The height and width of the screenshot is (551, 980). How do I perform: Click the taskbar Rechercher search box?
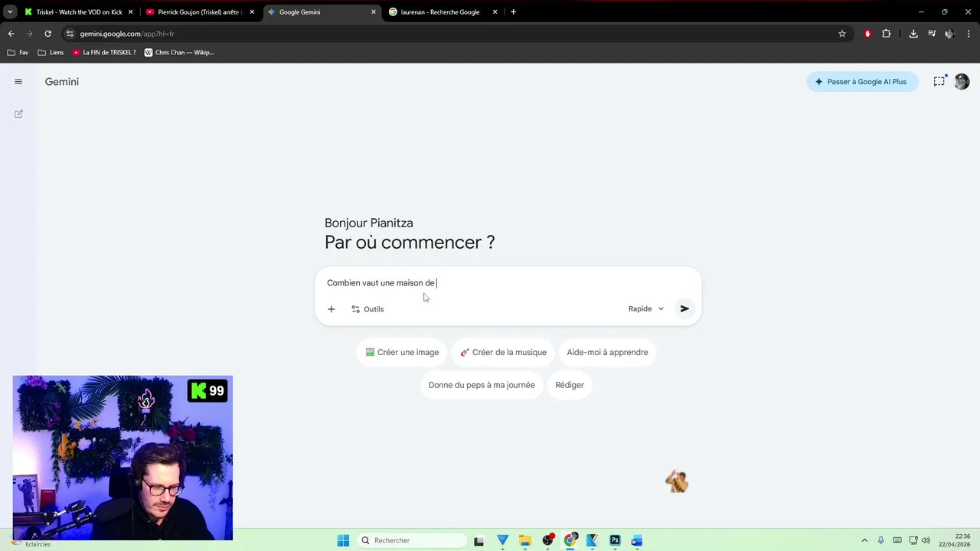coord(412,540)
